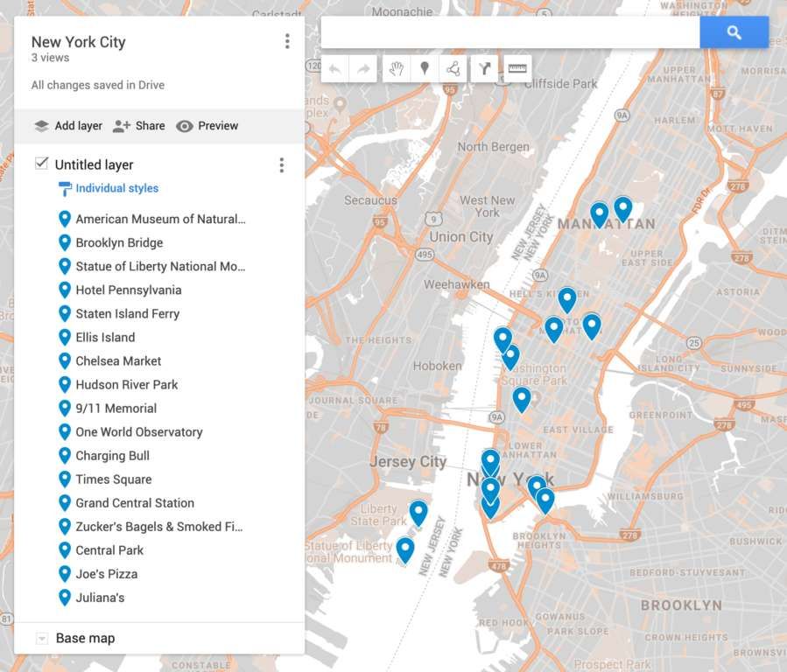This screenshot has width=787, height=672.
Task: Select Central Park list item text
Action: pos(109,550)
